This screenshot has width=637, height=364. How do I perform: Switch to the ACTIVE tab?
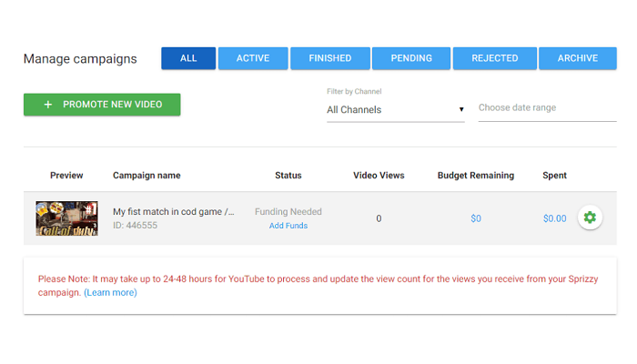coord(253,58)
